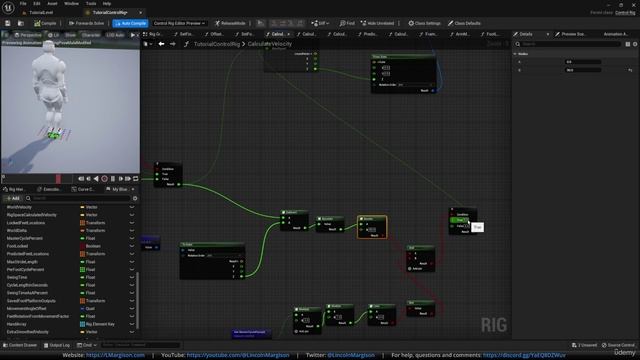Open the Lit view mode dropdown
Image resolution: width=640 pixels, height=360 pixels.
53,35
